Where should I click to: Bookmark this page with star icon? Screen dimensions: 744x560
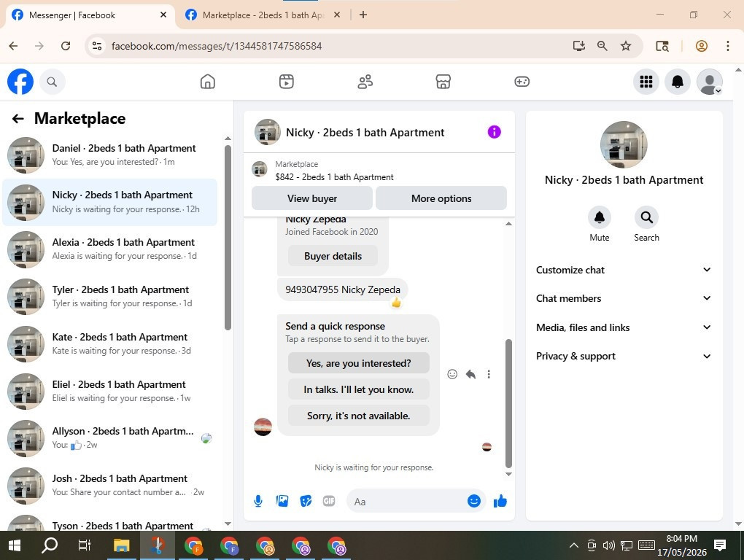[x=626, y=46]
